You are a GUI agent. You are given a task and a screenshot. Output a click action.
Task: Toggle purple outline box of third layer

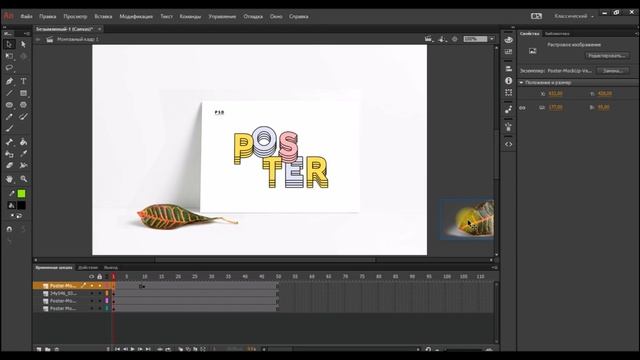[x=107, y=301]
